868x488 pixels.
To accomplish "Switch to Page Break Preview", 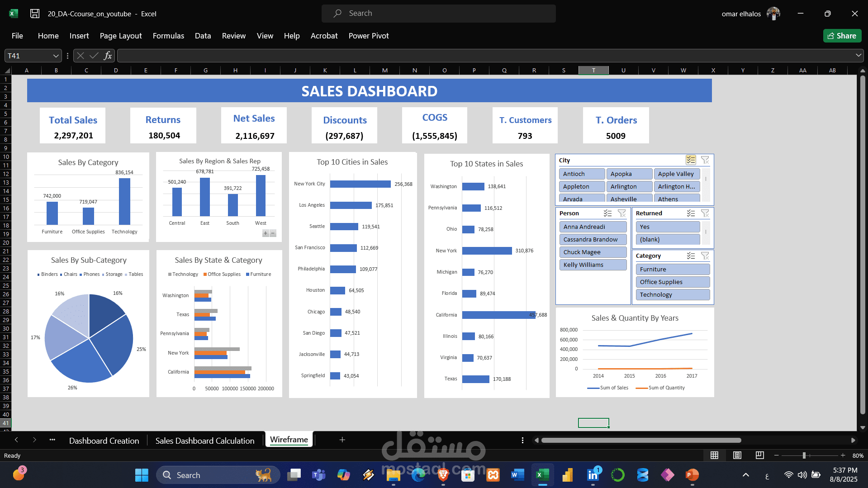I will [x=760, y=455].
